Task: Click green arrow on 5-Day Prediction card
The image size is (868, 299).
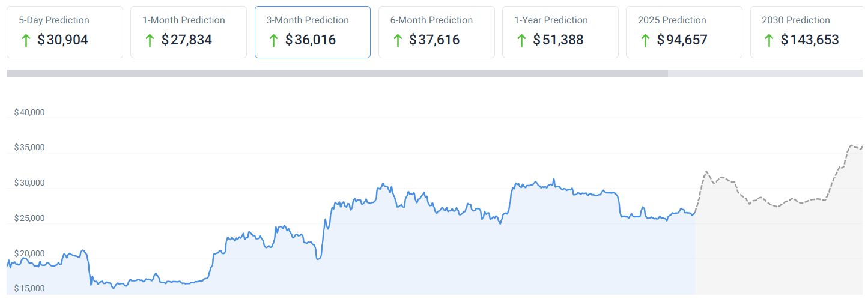Action: coord(26,41)
